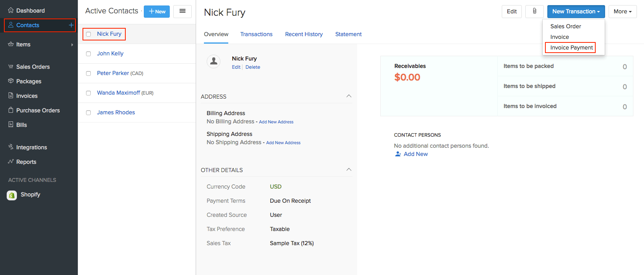The width and height of the screenshot is (644, 275).
Task: Open the More dropdown button
Action: point(622,11)
